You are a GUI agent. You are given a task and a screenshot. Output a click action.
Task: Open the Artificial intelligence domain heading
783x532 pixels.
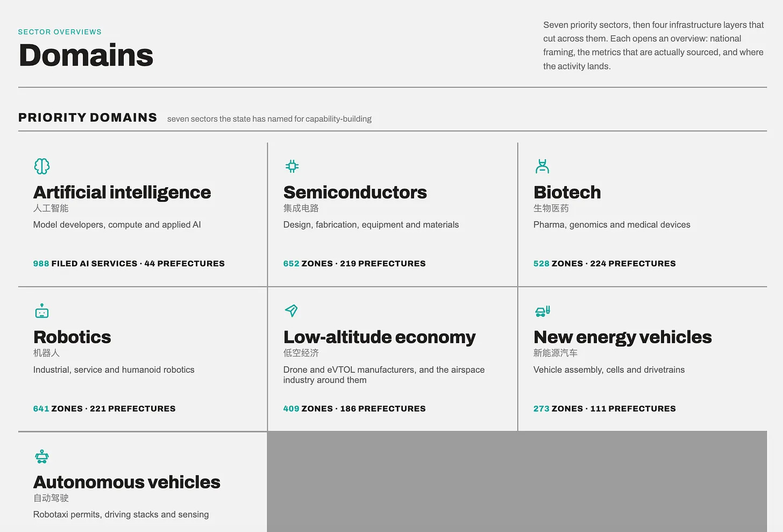coord(122,192)
